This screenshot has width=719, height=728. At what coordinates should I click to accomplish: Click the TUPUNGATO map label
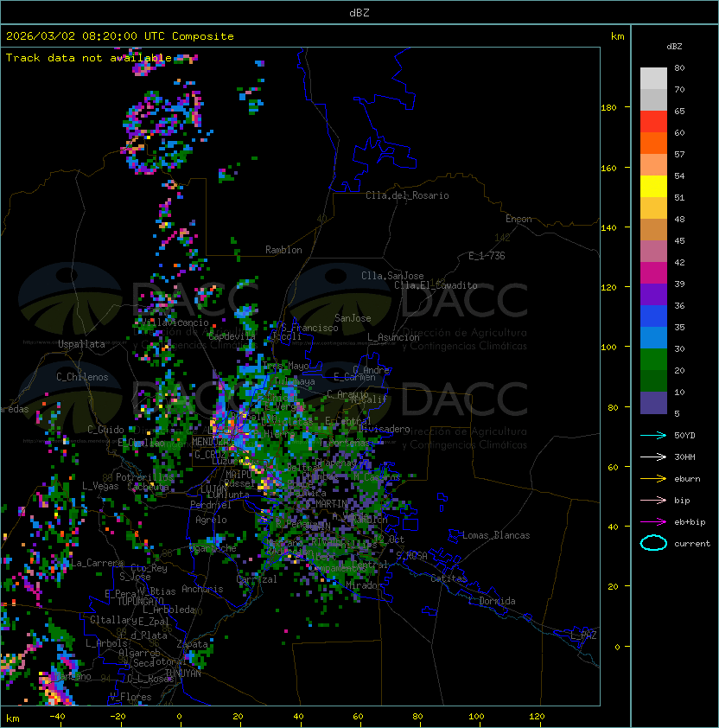[140, 602]
